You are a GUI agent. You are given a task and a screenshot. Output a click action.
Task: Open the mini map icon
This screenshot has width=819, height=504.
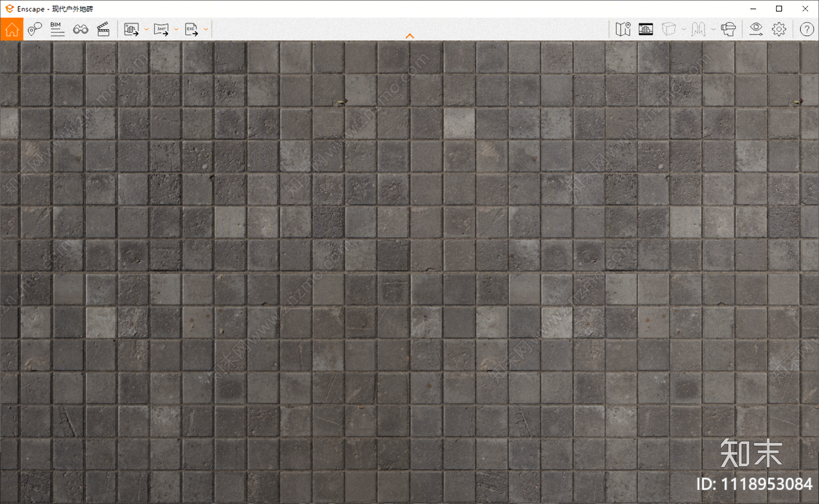pyautogui.click(x=623, y=29)
